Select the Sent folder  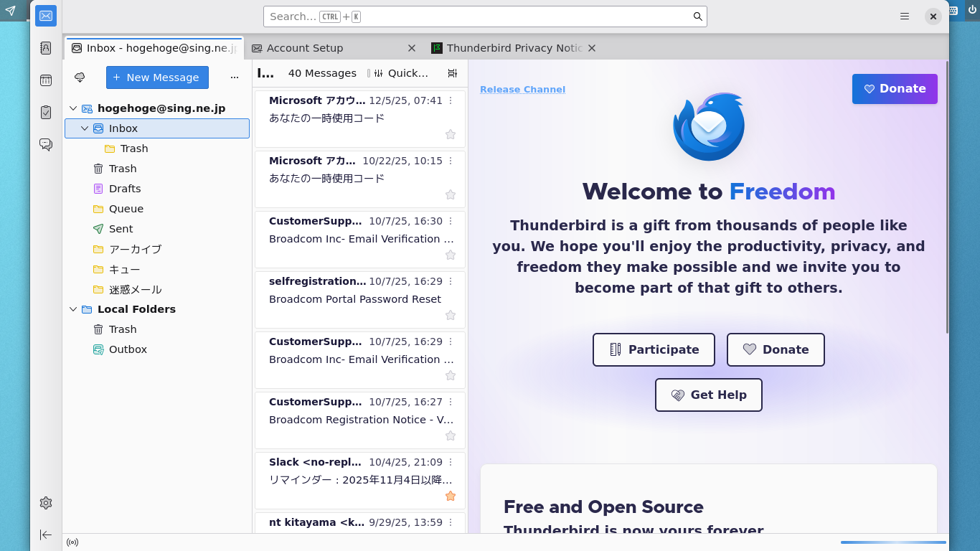[x=157, y=229]
